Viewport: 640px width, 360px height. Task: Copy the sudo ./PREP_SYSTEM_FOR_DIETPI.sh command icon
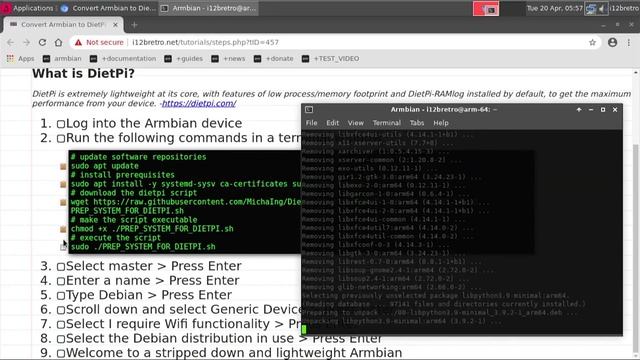[63, 247]
